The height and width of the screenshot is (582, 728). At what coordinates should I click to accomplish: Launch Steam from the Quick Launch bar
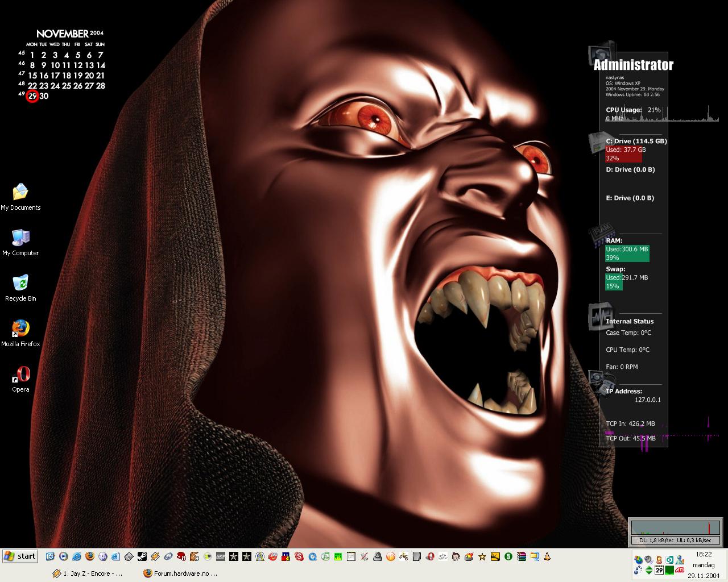[x=142, y=556]
